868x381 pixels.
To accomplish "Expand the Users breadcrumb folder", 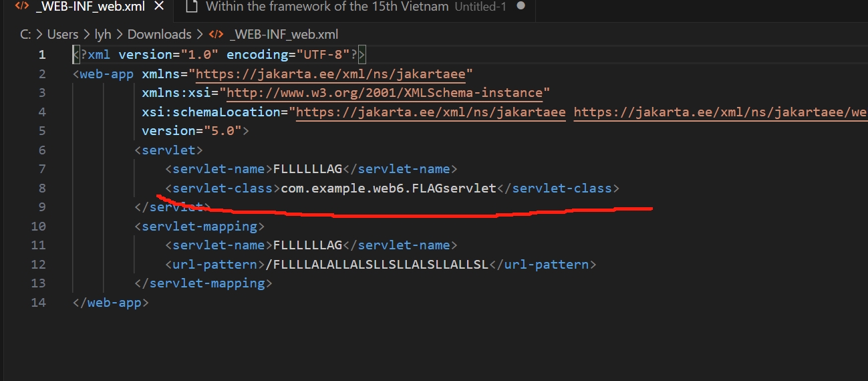I will point(63,34).
